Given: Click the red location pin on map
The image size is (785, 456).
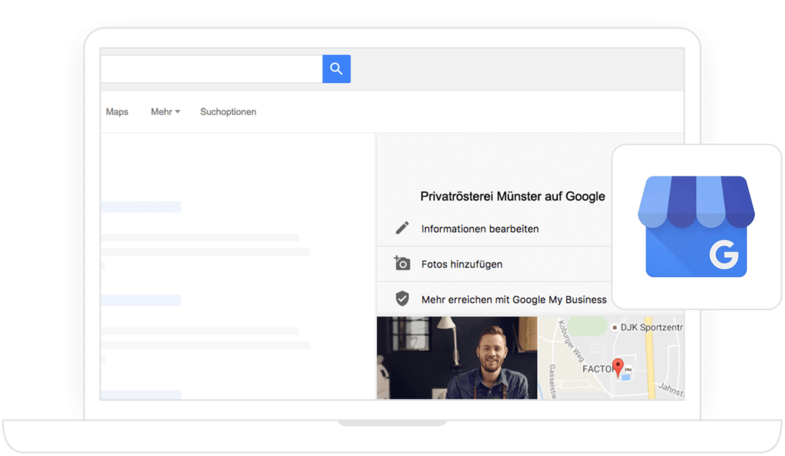Looking at the screenshot, I should coord(618,367).
